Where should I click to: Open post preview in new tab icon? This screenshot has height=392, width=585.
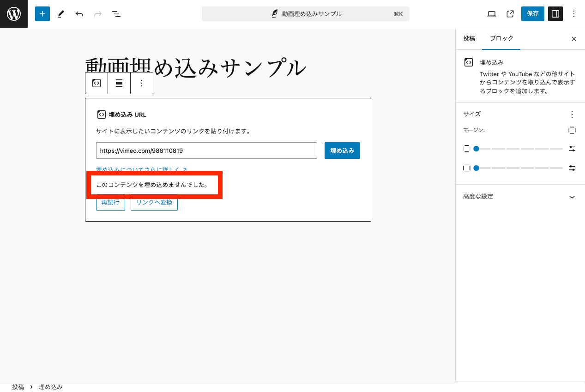510,14
